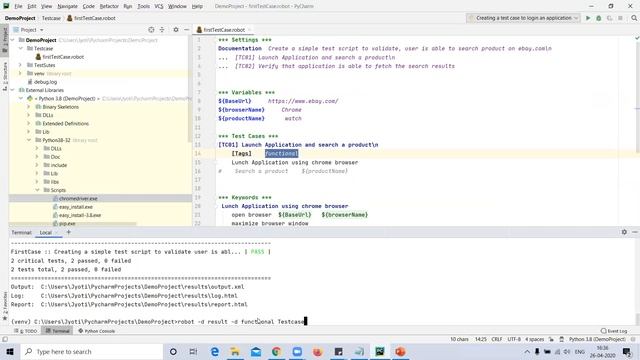This screenshot has width=640, height=360.
Task: Expand Extended Definitions node
Action: pos(29,123)
